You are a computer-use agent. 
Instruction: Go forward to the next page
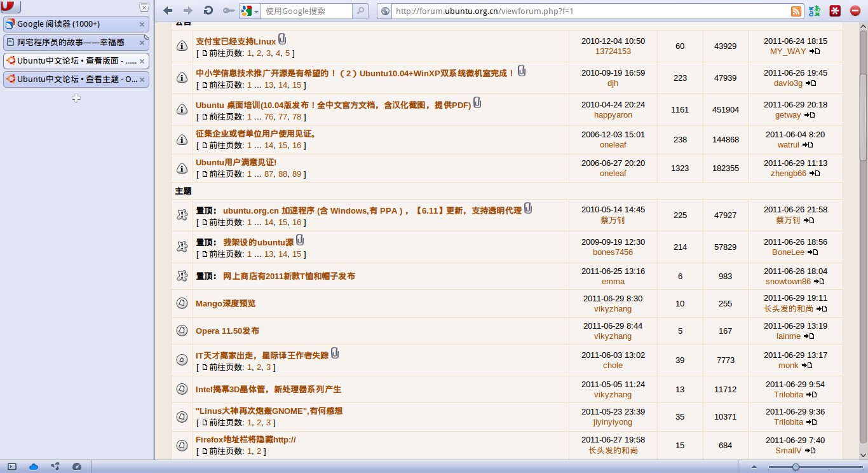(x=187, y=11)
